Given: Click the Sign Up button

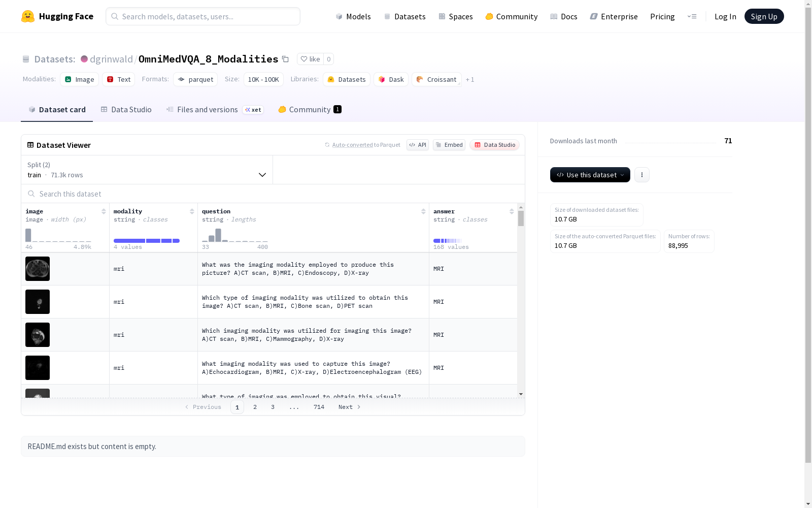Looking at the screenshot, I should tap(764, 16).
